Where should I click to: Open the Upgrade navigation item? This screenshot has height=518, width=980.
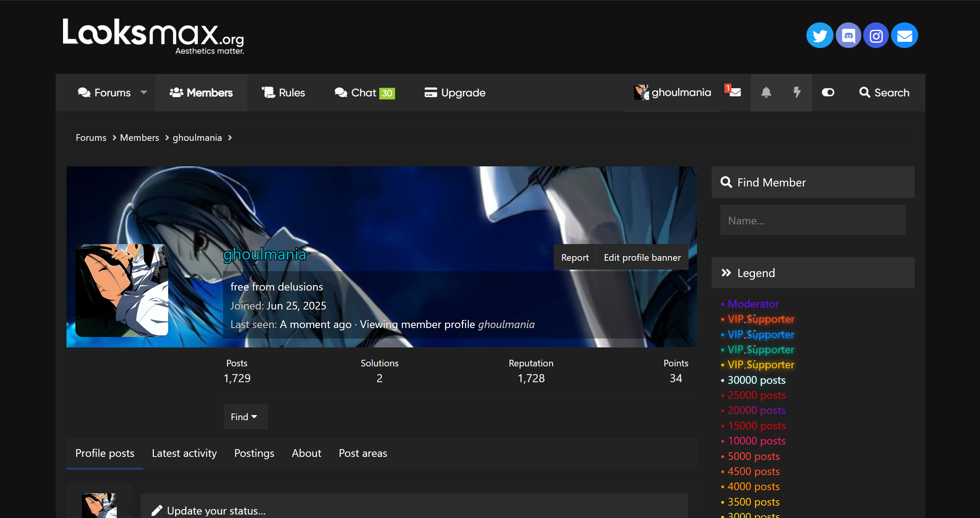point(455,93)
